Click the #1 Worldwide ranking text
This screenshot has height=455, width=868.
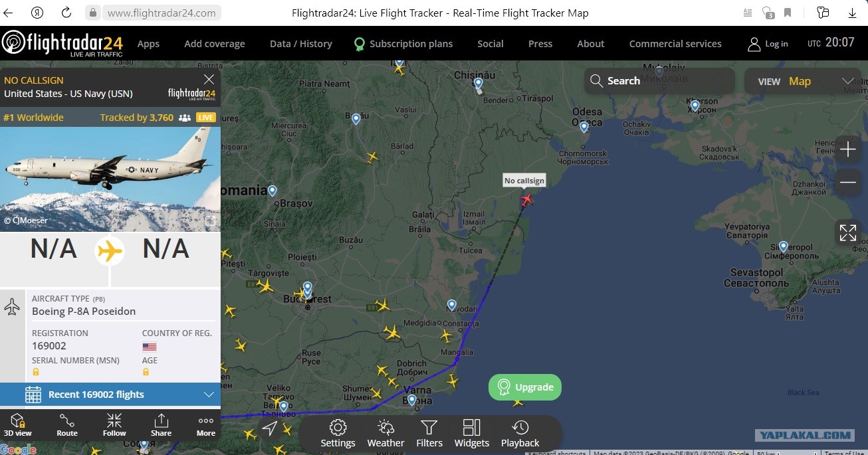[x=33, y=118]
